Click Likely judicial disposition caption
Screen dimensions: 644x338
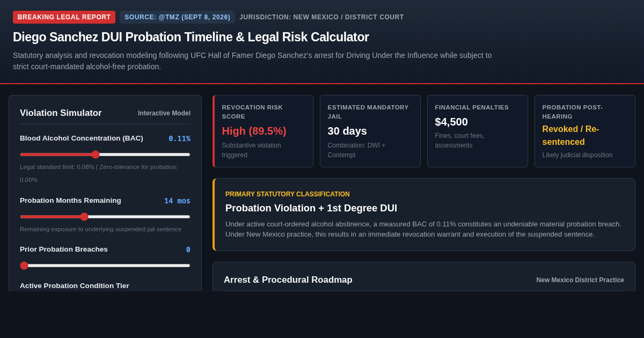click(x=577, y=155)
